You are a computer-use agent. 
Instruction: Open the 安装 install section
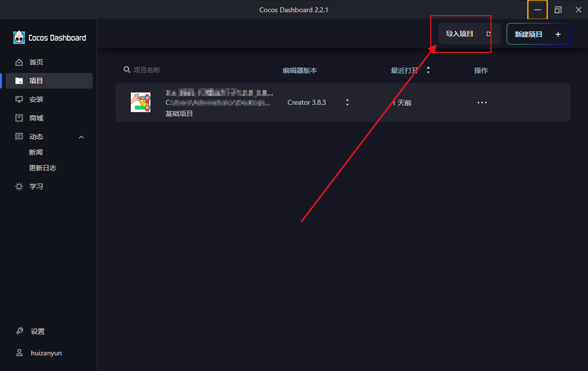[36, 99]
